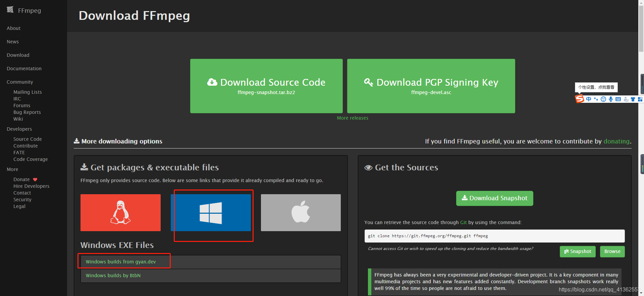Click the git clone command field
The image size is (644, 296).
(x=494, y=236)
